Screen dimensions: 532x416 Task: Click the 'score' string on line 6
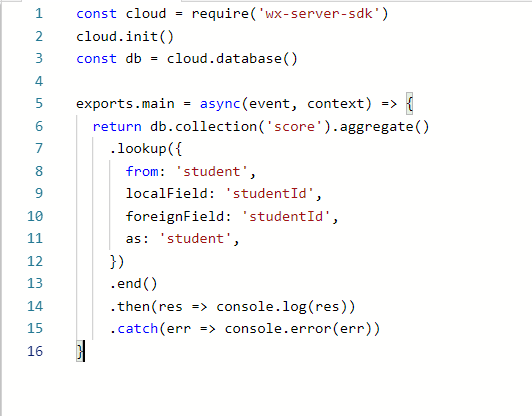click(x=294, y=127)
